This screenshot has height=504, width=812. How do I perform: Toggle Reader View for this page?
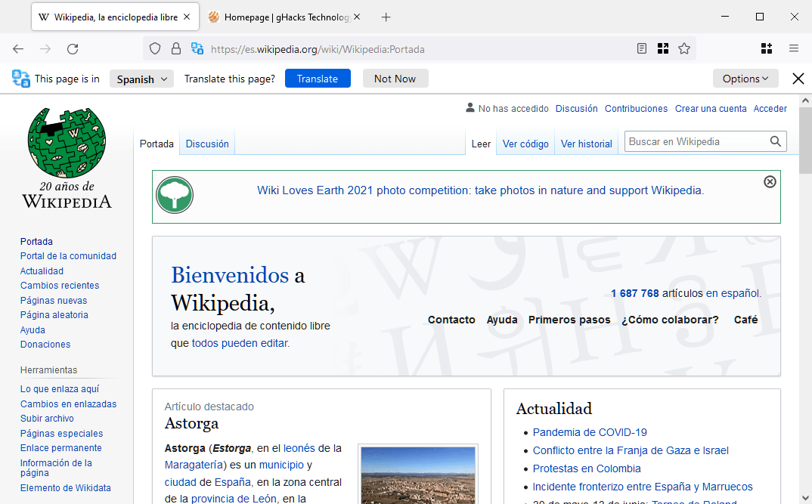[x=641, y=48]
